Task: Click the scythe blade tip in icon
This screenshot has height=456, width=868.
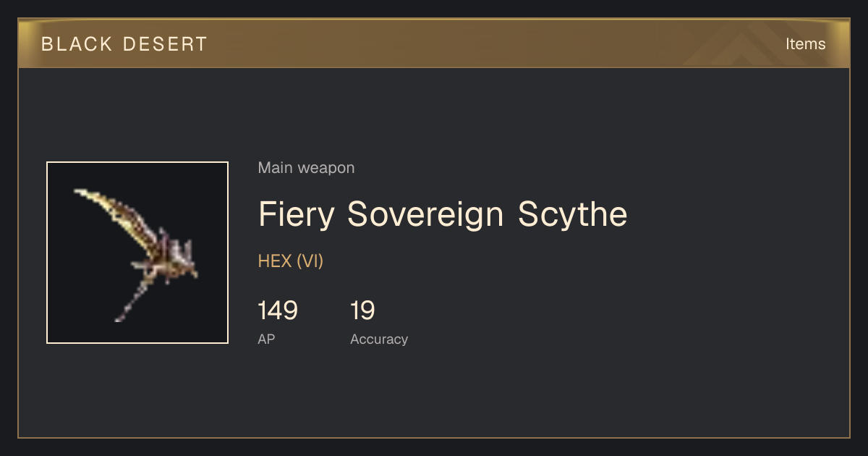Action: pyautogui.click(x=81, y=193)
